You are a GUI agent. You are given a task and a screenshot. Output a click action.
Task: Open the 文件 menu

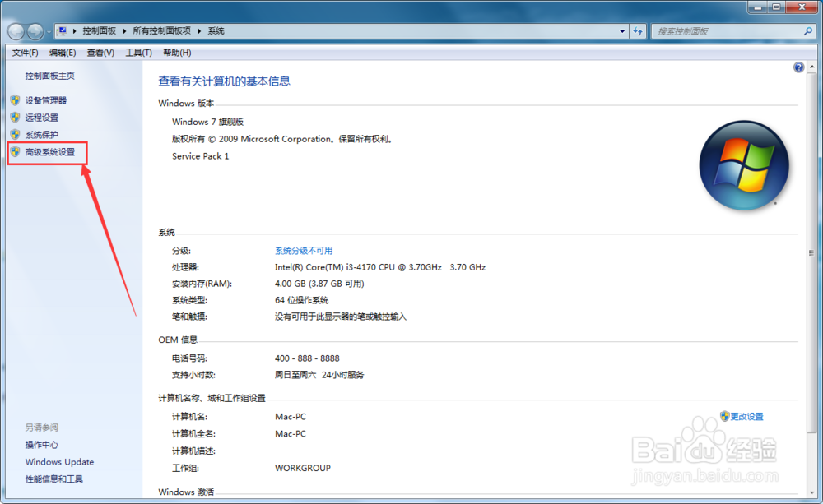(x=25, y=52)
